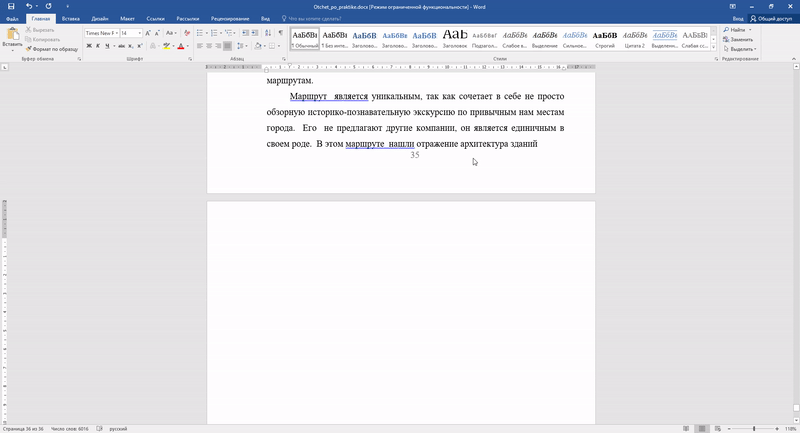
Task: Click the red font color button
Action: pyautogui.click(x=181, y=46)
